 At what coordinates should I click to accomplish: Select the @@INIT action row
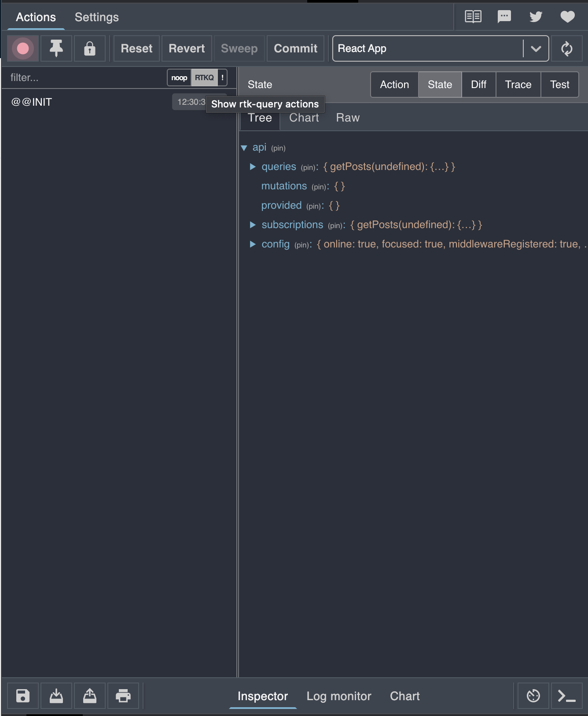(119, 102)
